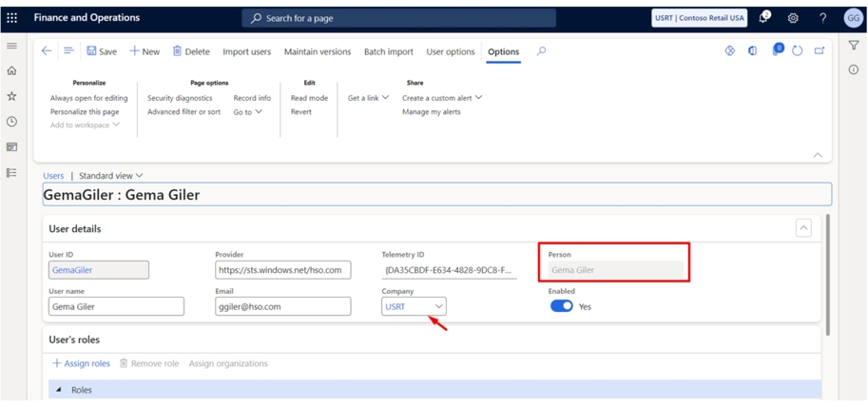
Task: Click Revert
Action: coord(301,112)
